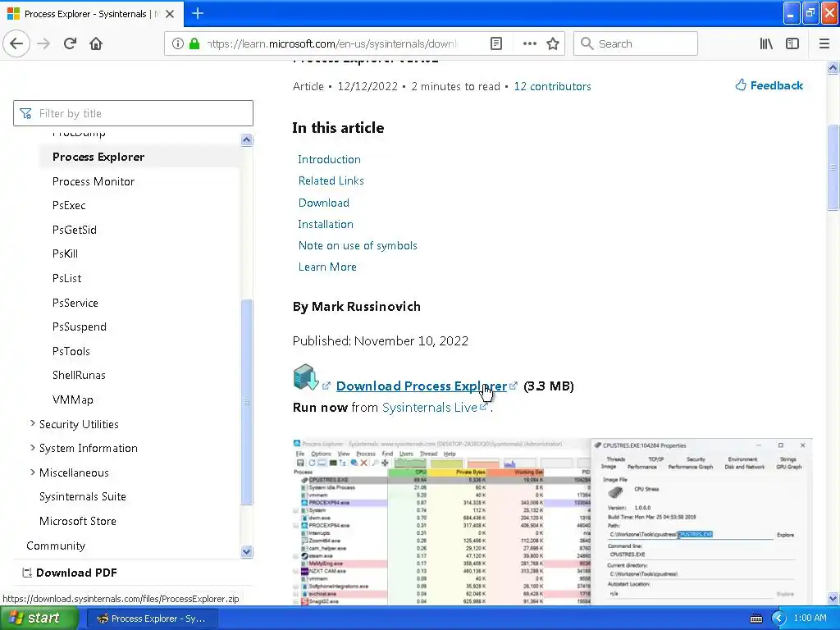The height and width of the screenshot is (630, 840).
Task: Click the main page scrollbar thumb
Action: 833,167
